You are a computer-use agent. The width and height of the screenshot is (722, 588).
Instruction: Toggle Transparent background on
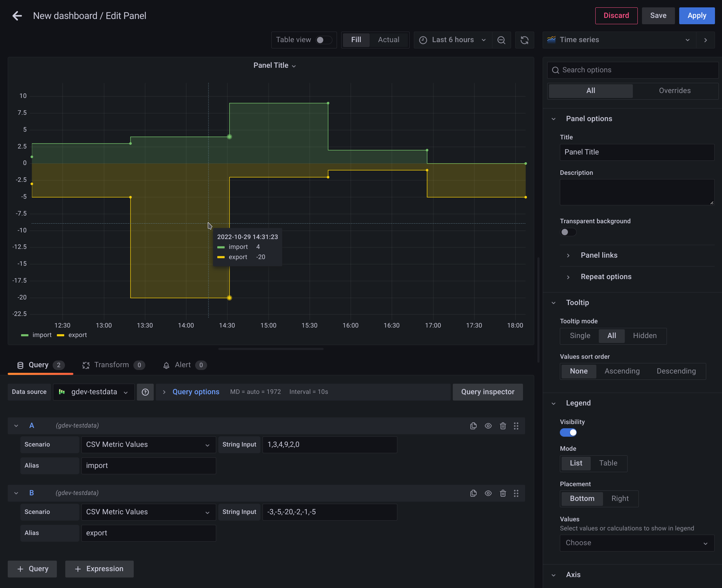pos(568,232)
